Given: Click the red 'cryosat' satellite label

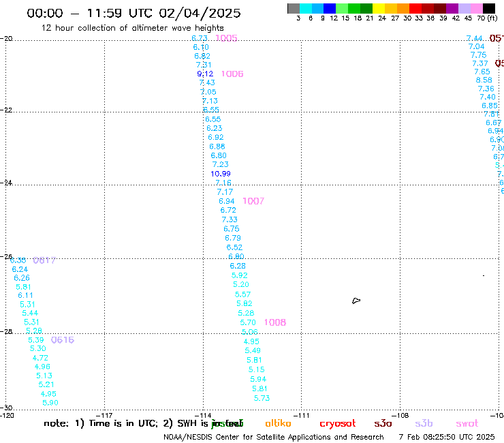Looking at the screenshot, I should (x=338, y=424).
